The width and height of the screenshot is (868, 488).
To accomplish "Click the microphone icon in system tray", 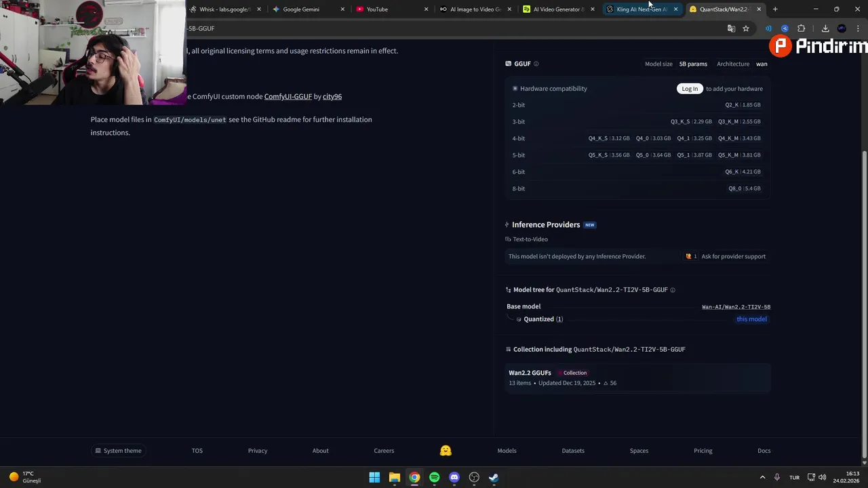I will click(x=777, y=477).
